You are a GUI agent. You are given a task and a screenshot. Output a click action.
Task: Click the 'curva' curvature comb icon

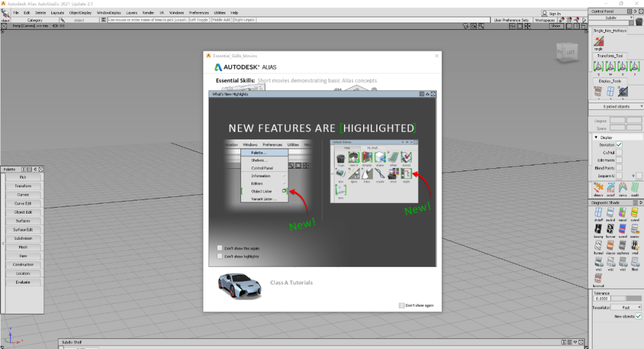pos(623,188)
